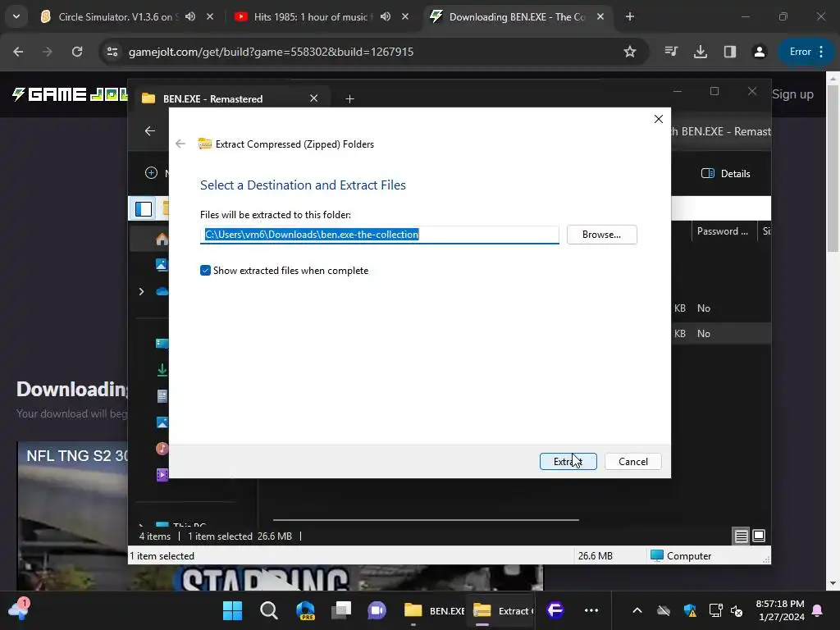The image size is (840, 630).
Task: Open Home in the Explorer sidebar
Action: click(162, 239)
